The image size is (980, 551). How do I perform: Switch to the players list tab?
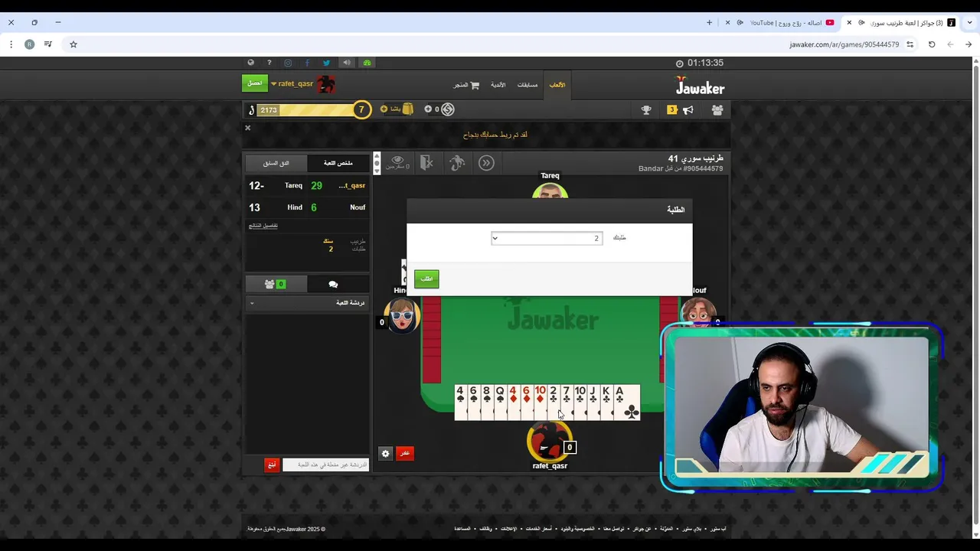click(x=275, y=284)
